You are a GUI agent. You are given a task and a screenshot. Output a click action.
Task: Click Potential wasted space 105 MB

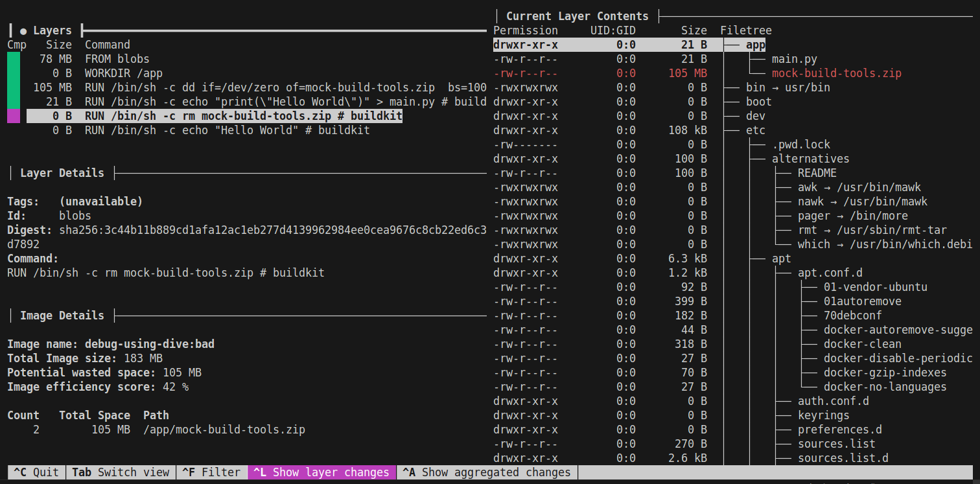pos(104,373)
